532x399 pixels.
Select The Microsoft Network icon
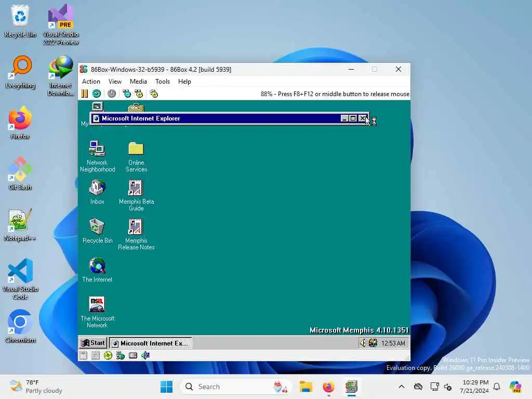[97, 312]
